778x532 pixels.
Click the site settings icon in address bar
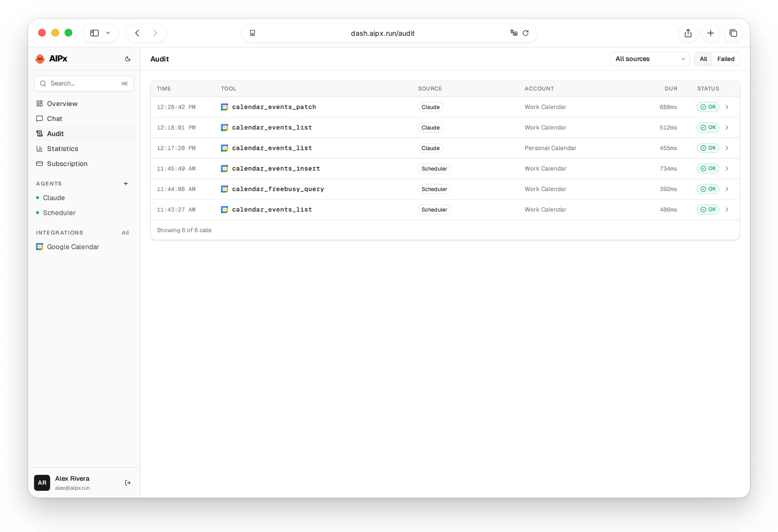(252, 33)
